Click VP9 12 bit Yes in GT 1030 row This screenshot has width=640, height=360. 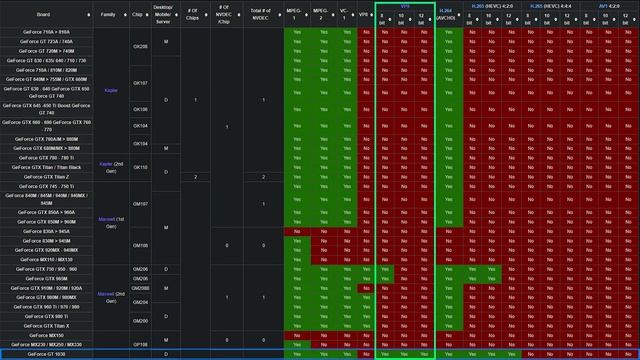pyautogui.click(x=424, y=354)
